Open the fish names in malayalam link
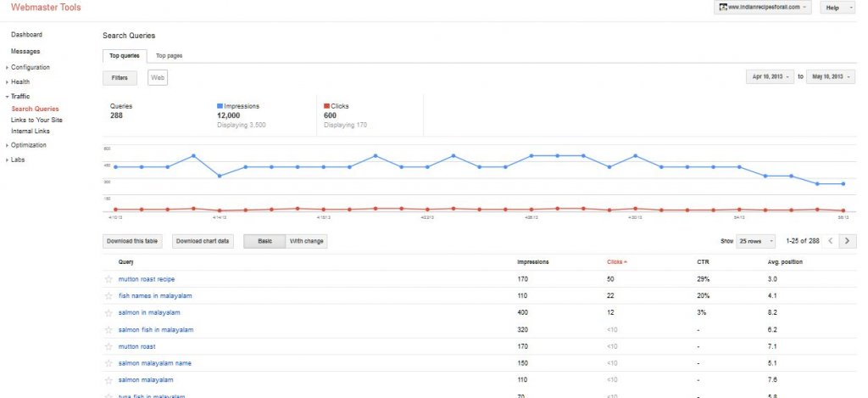Screen dimensions: 868x398 [155, 296]
